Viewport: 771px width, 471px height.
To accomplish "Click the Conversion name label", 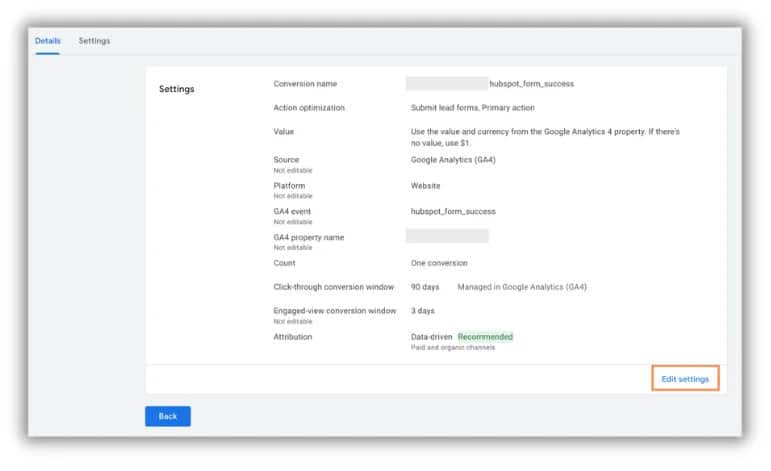I will pos(305,84).
